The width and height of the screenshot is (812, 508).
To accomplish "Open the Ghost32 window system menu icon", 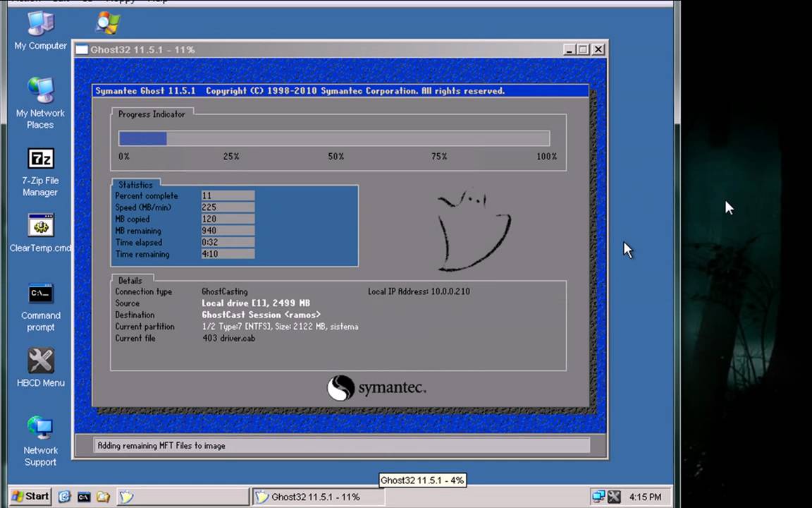I will click(81, 50).
